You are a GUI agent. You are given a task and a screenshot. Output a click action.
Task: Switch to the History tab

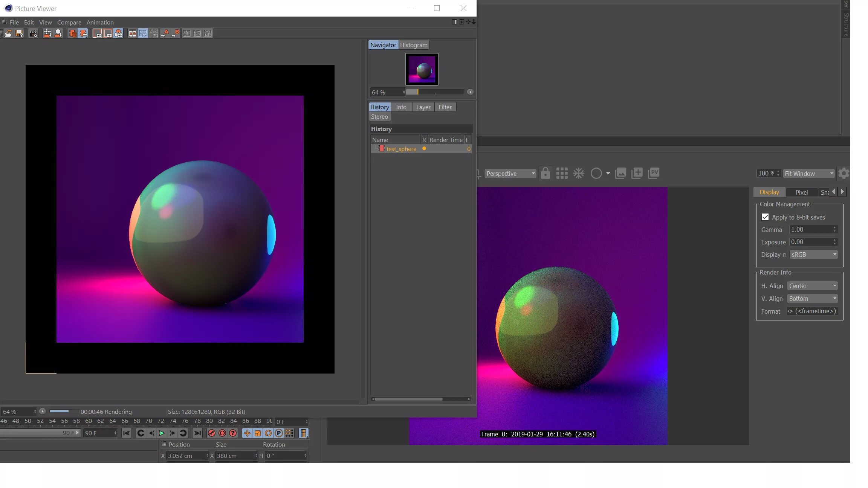380,107
